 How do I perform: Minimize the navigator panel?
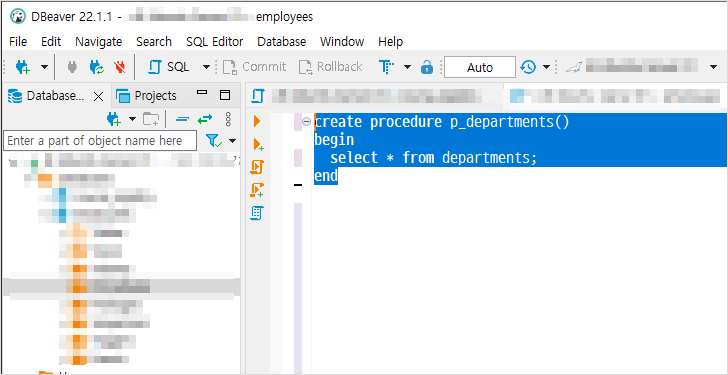(x=202, y=93)
